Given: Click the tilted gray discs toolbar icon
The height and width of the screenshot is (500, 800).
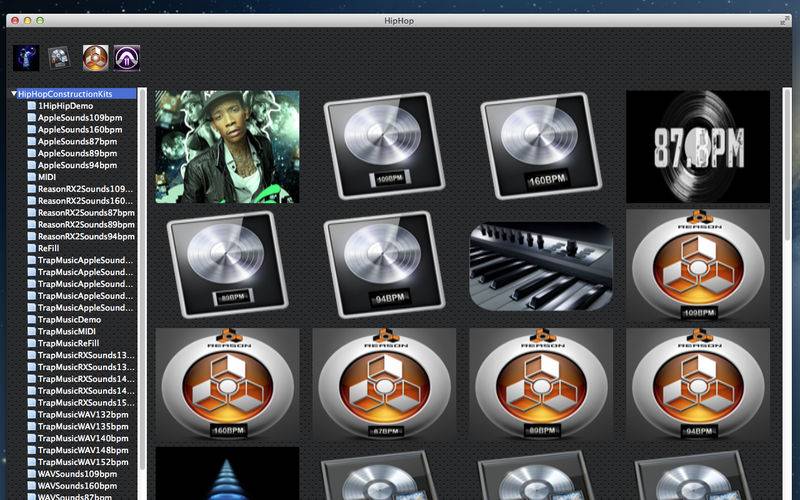Looking at the screenshot, I should (59, 58).
